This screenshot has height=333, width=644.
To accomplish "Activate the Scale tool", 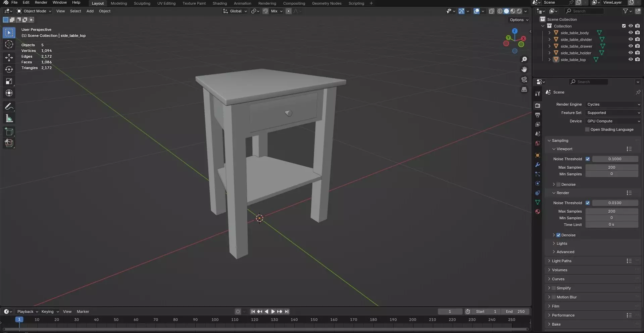I will pos(9,81).
